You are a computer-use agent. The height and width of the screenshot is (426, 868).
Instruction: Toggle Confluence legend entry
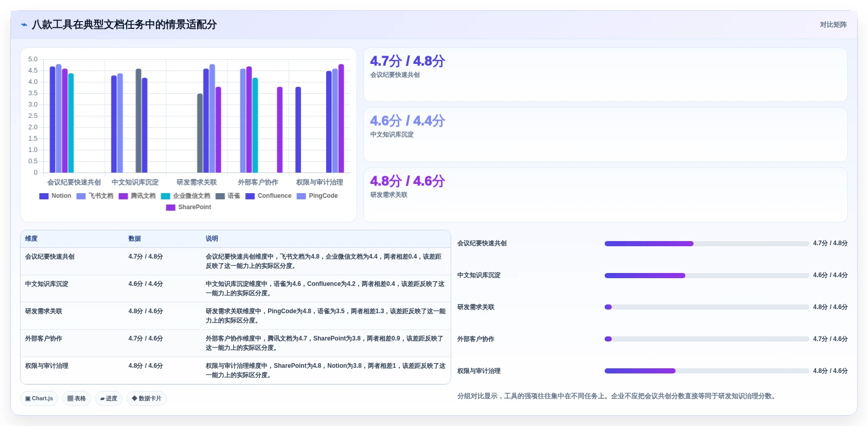268,196
